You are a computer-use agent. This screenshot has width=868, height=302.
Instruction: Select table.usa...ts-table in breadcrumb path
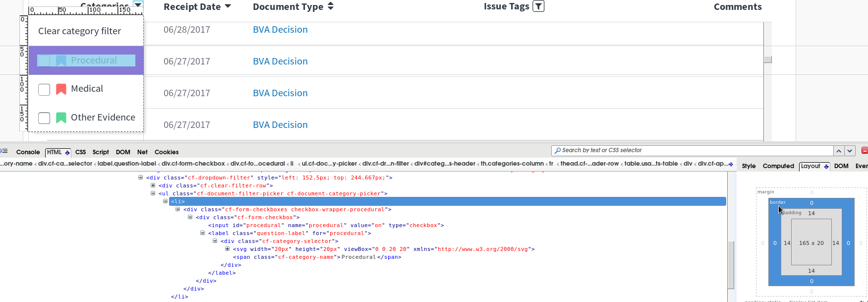(x=651, y=164)
